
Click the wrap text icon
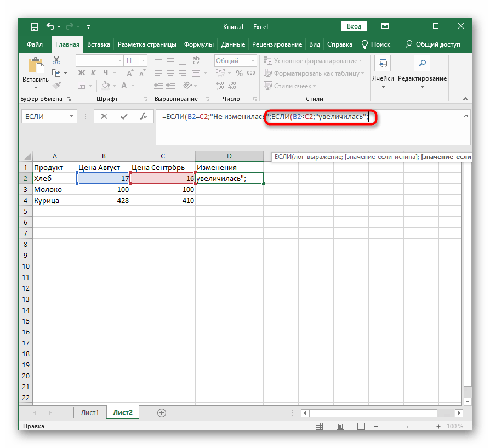(196, 60)
